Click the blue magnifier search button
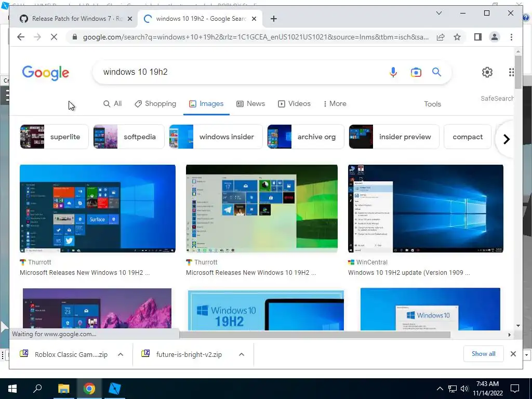 pos(436,72)
